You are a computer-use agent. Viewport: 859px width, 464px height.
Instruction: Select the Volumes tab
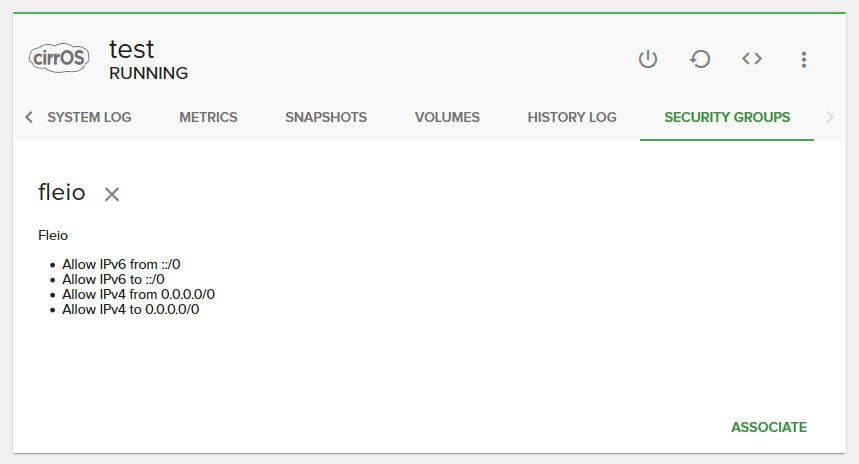pos(447,117)
